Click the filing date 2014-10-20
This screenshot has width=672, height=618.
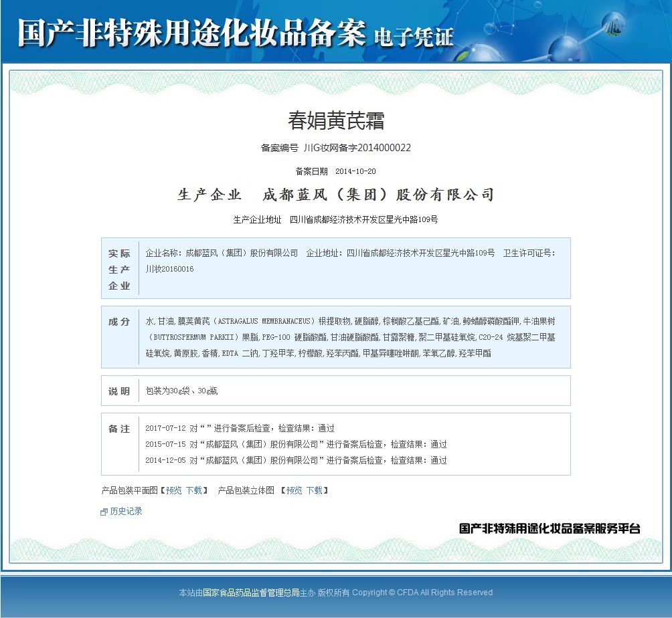pyautogui.click(x=355, y=171)
